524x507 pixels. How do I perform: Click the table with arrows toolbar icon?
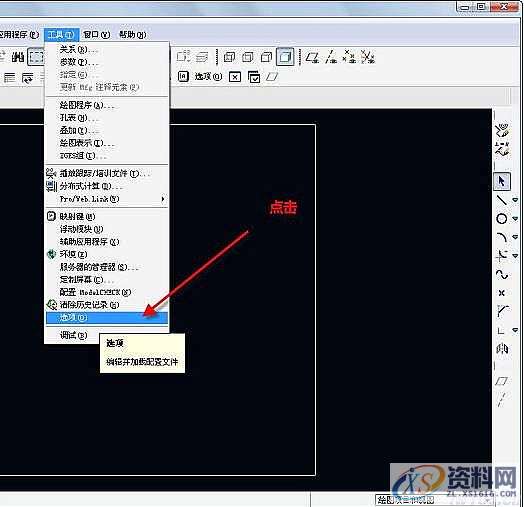tap(28, 78)
